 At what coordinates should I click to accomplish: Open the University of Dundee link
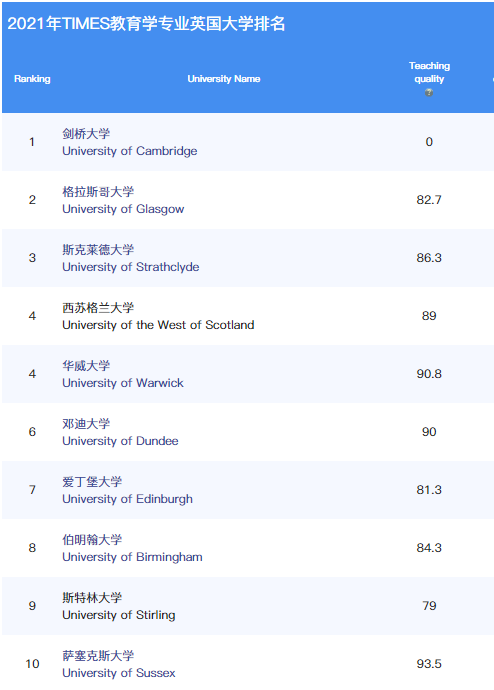(121, 441)
